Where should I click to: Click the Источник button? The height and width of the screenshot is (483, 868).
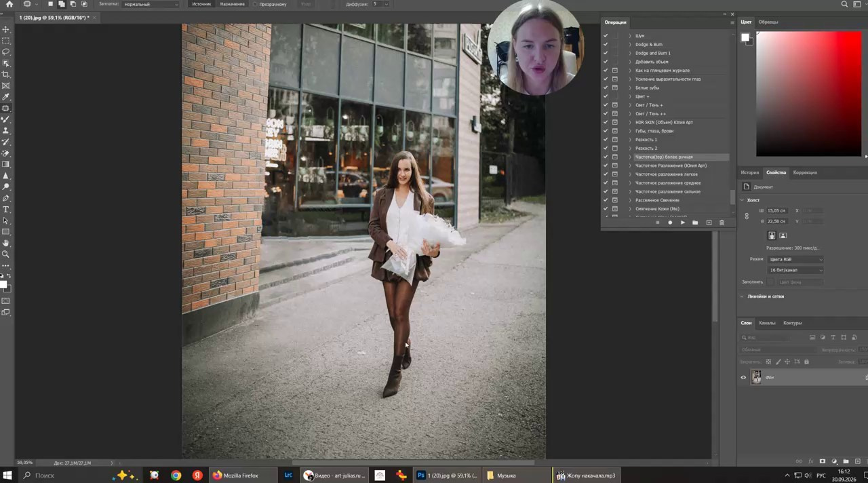201,4
